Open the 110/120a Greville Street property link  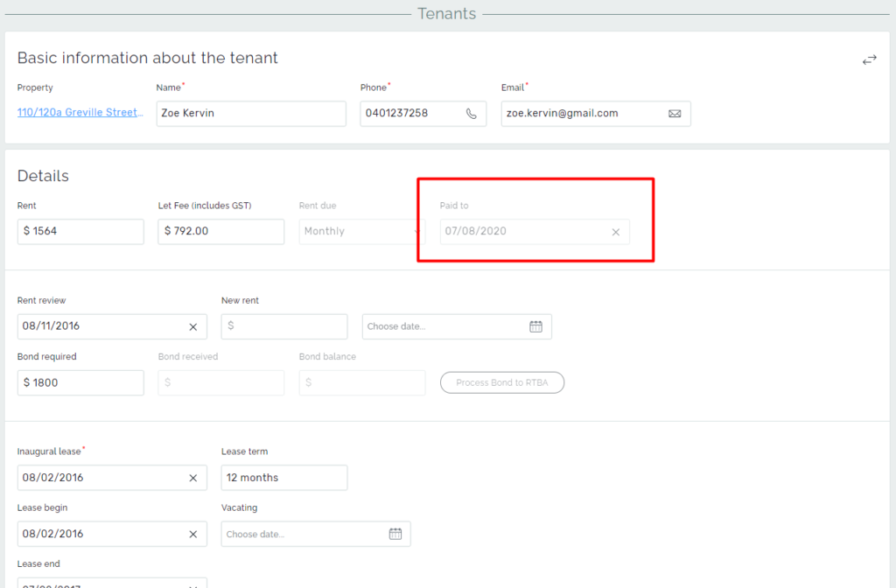point(80,113)
